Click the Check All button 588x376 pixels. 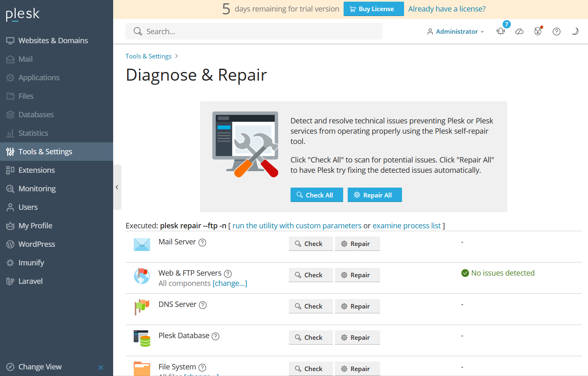[x=317, y=195]
